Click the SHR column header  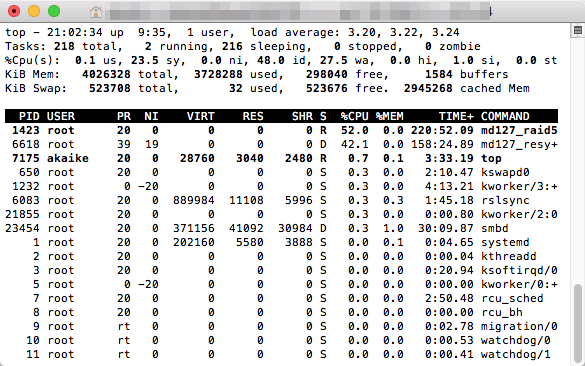(x=302, y=116)
